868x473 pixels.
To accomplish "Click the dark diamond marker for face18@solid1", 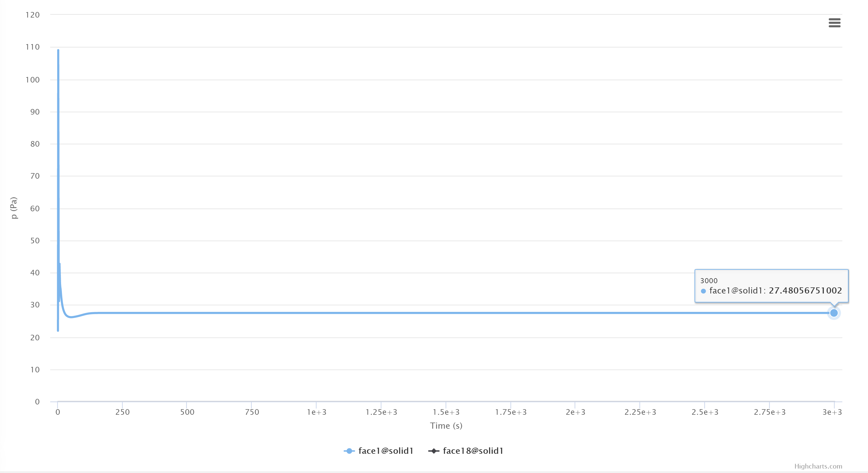I will (434, 451).
